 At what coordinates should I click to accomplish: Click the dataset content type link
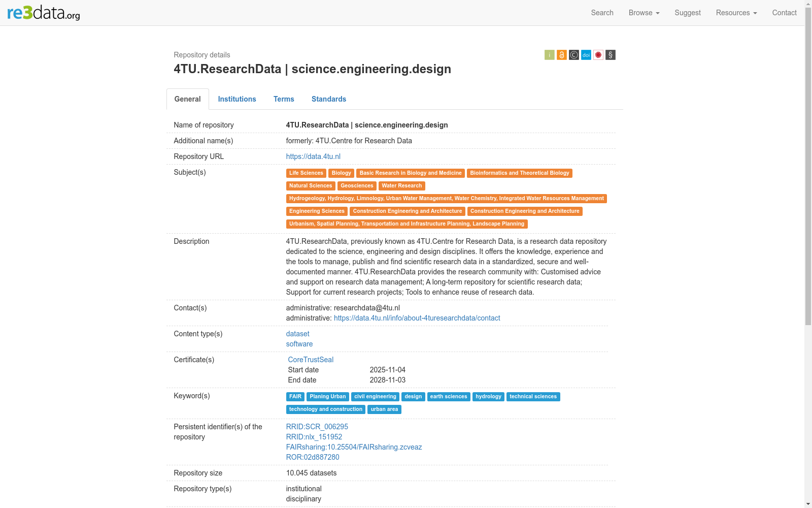click(x=298, y=334)
